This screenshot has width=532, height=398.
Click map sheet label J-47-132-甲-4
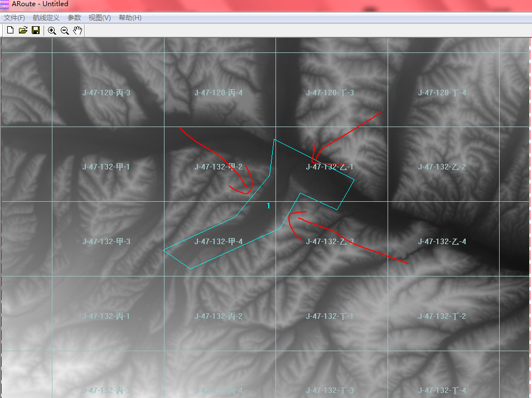point(218,241)
